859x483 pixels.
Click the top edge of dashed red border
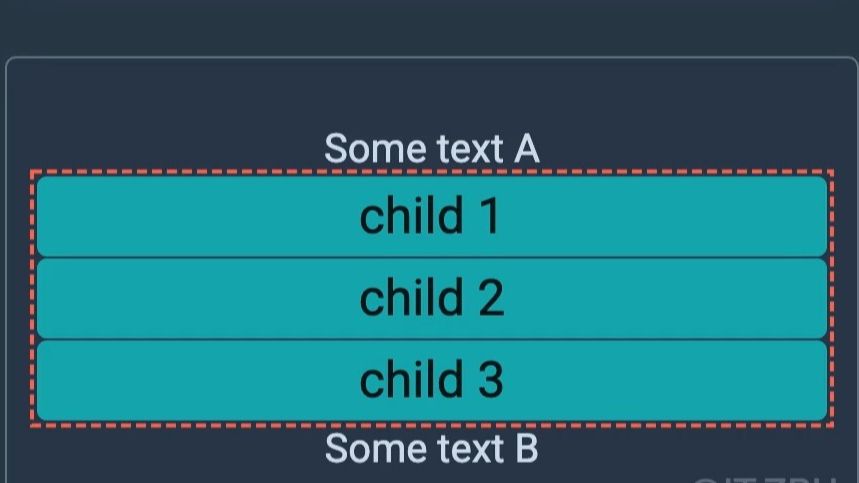tap(432, 172)
